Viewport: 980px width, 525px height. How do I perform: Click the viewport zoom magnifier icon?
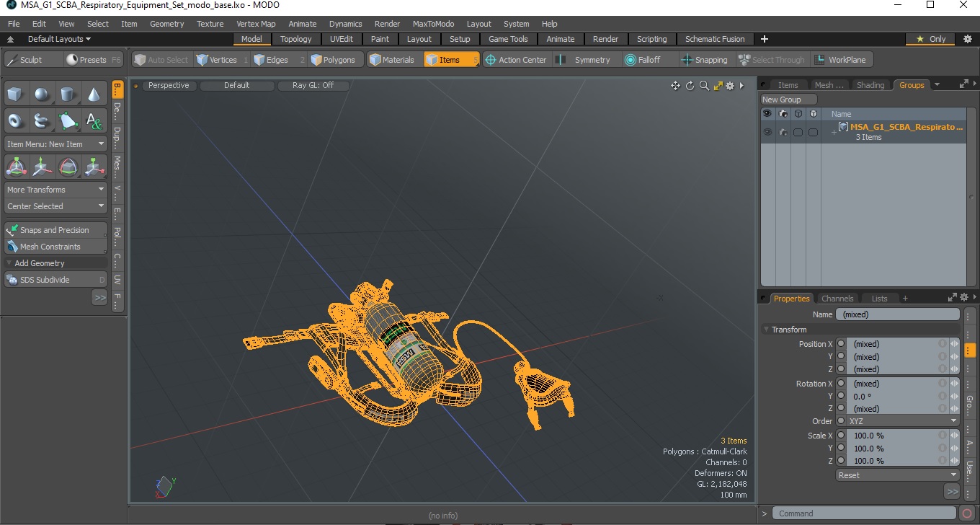[704, 86]
